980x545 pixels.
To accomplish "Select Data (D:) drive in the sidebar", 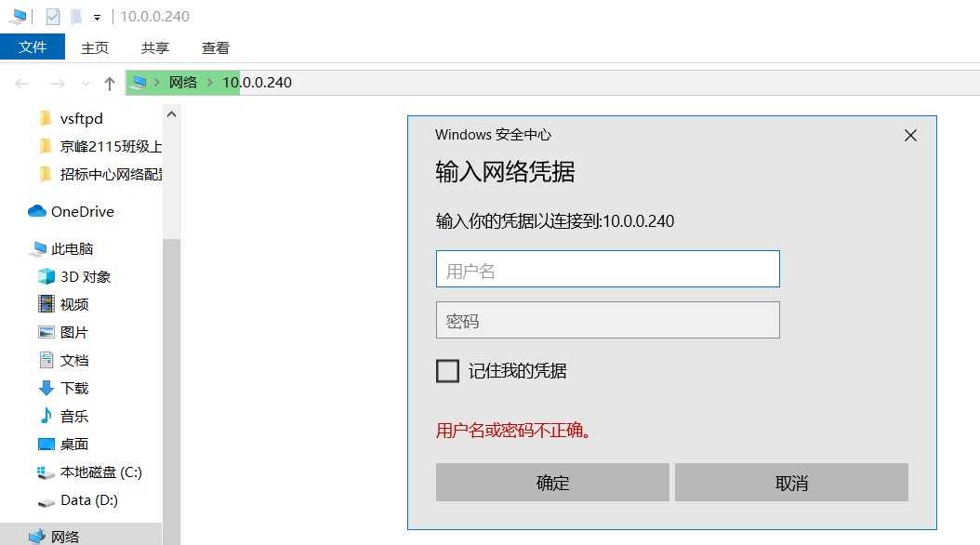I will pos(88,500).
